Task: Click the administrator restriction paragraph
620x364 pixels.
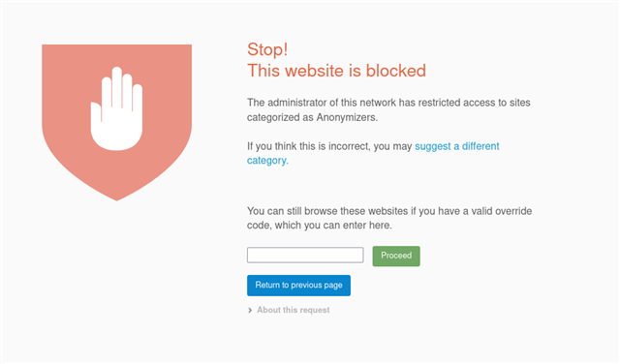Action: tap(388, 109)
